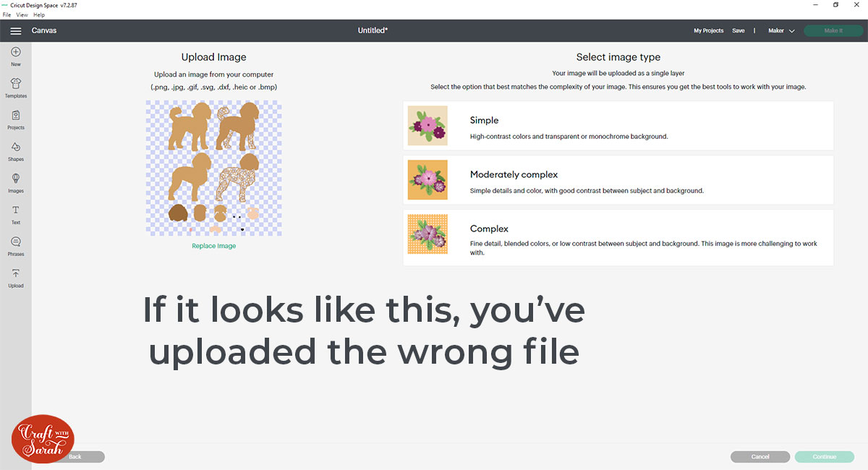Image resolution: width=868 pixels, height=470 pixels.
Task: Select the Text tool icon
Action: pos(15,213)
